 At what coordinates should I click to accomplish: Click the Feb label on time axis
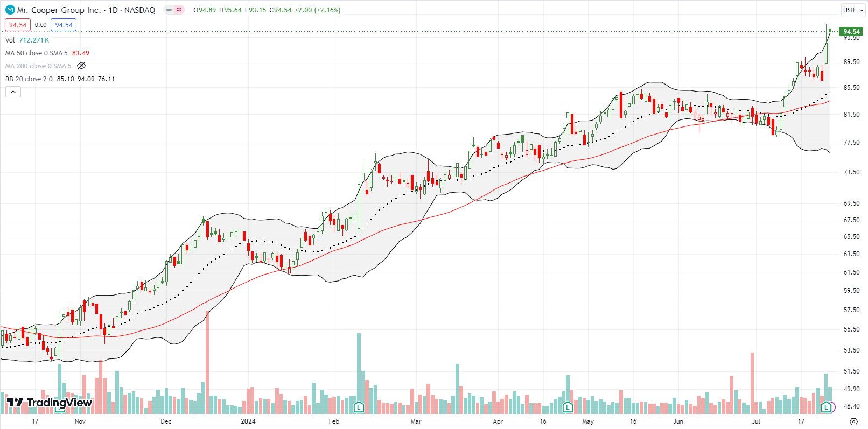coord(334,421)
